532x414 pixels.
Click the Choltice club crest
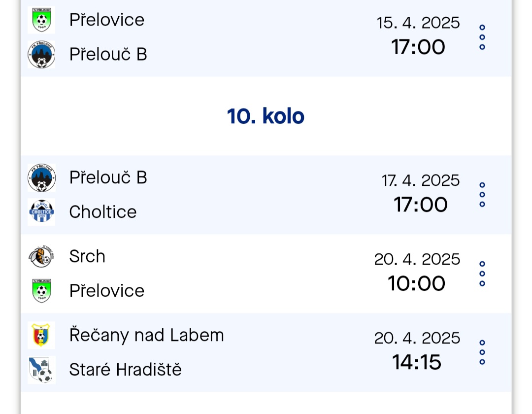coord(41,212)
